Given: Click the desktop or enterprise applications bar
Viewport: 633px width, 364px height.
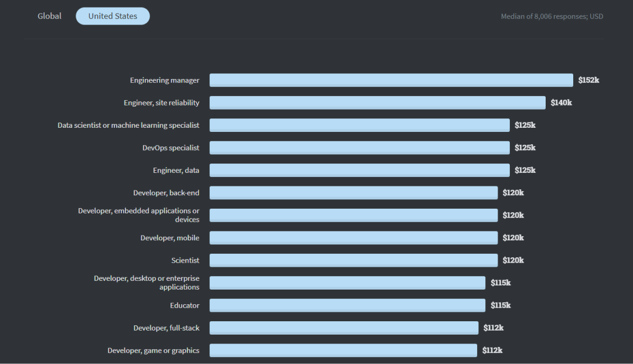Looking at the screenshot, I should (x=348, y=283).
